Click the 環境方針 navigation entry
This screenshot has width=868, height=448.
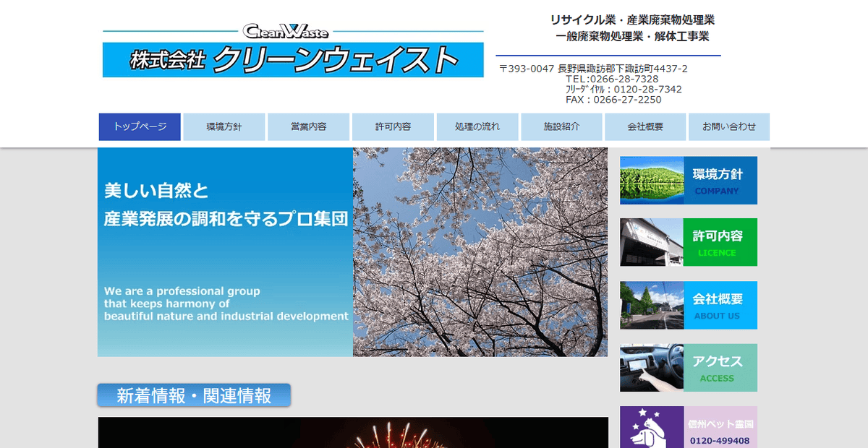click(224, 126)
